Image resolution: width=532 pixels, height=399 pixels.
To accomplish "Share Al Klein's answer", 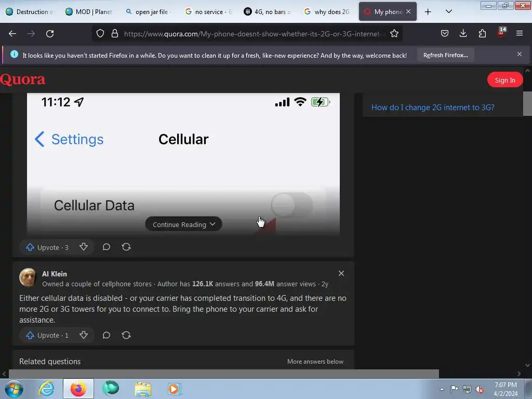I will coord(126,335).
